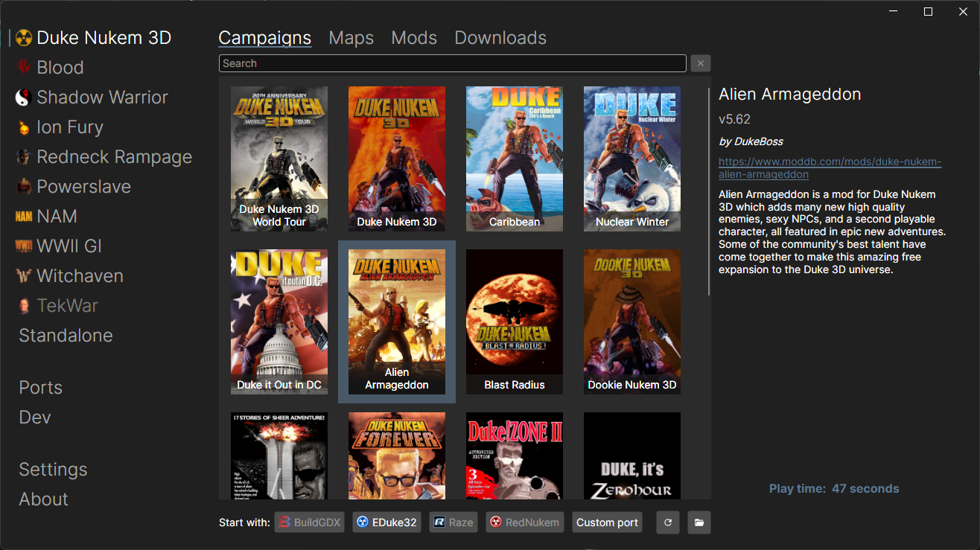Launch with the Raze port button
The height and width of the screenshot is (550, 980).
(x=454, y=522)
